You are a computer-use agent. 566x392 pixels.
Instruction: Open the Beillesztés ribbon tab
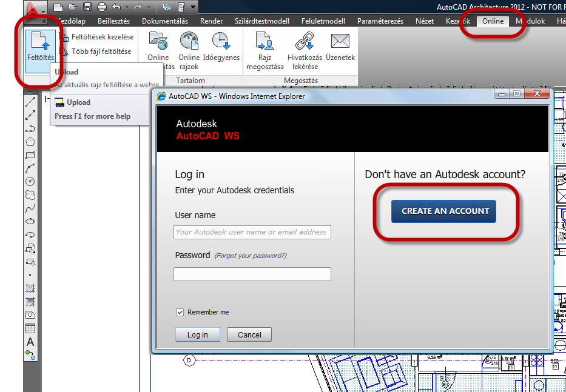(113, 21)
